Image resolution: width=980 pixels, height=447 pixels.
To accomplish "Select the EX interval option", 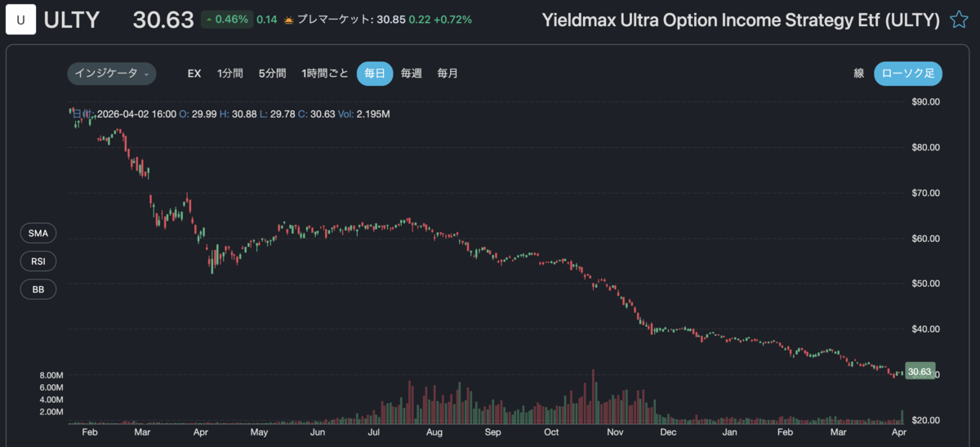I will [194, 74].
